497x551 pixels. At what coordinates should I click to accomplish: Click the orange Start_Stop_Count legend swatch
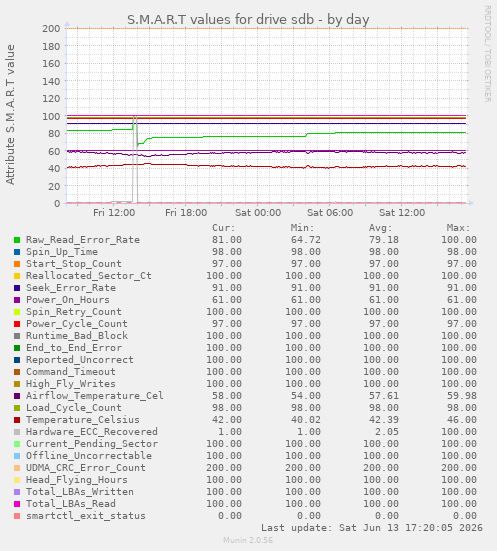[x=17, y=264]
